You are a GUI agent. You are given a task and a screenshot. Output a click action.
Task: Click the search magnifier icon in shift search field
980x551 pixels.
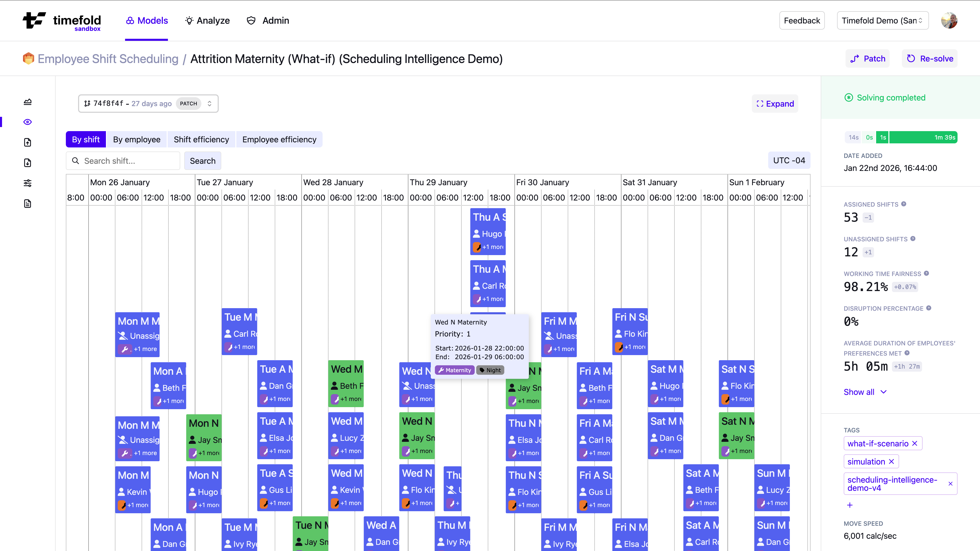pyautogui.click(x=76, y=161)
